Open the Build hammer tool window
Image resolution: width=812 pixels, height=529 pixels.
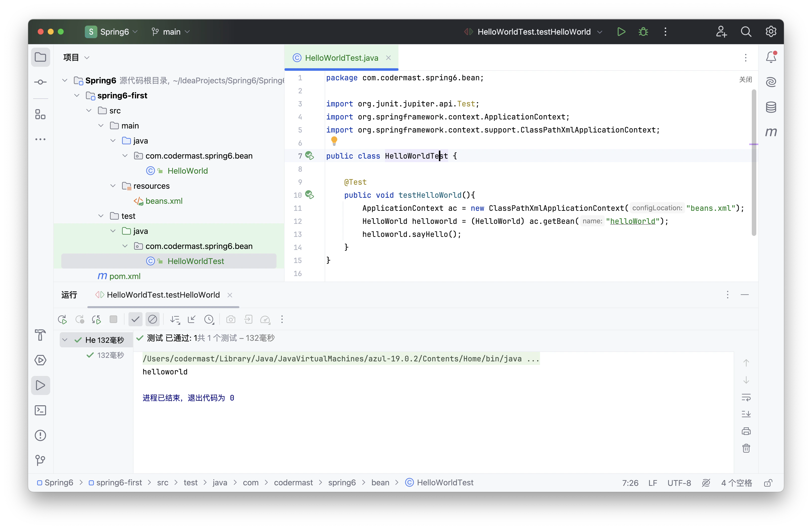[41, 335]
